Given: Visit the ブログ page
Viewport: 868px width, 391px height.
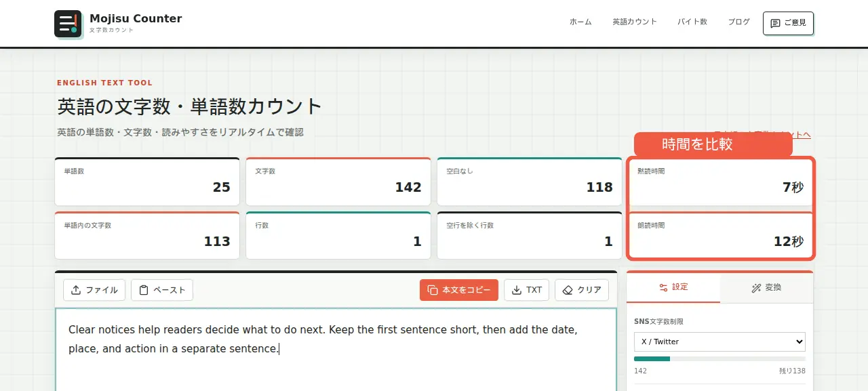Looking at the screenshot, I should 739,22.
